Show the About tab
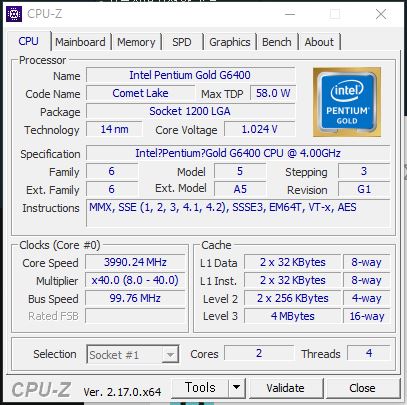Viewport: 407px width, 405px height. (x=319, y=42)
